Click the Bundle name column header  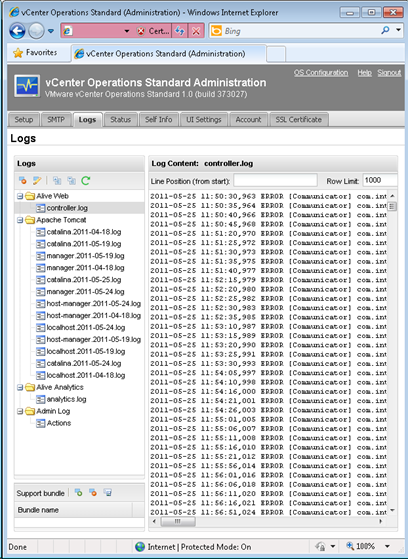pyautogui.click(x=73, y=510)
